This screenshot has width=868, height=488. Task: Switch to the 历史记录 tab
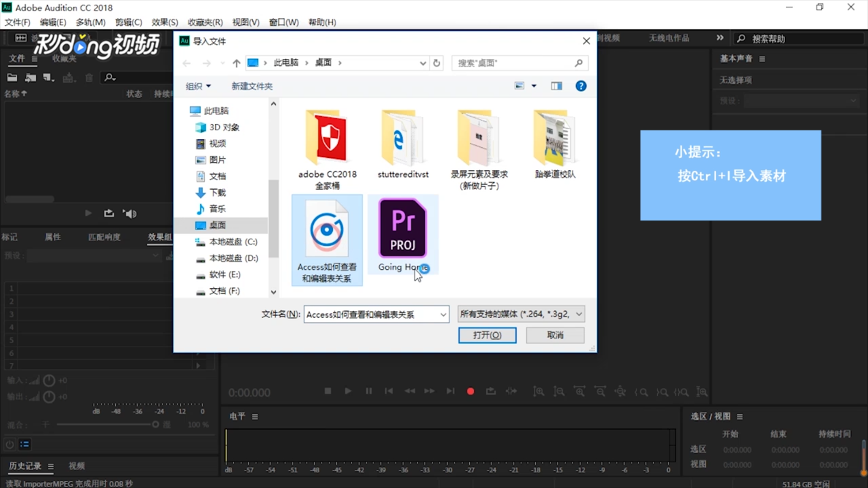[25, 466]
